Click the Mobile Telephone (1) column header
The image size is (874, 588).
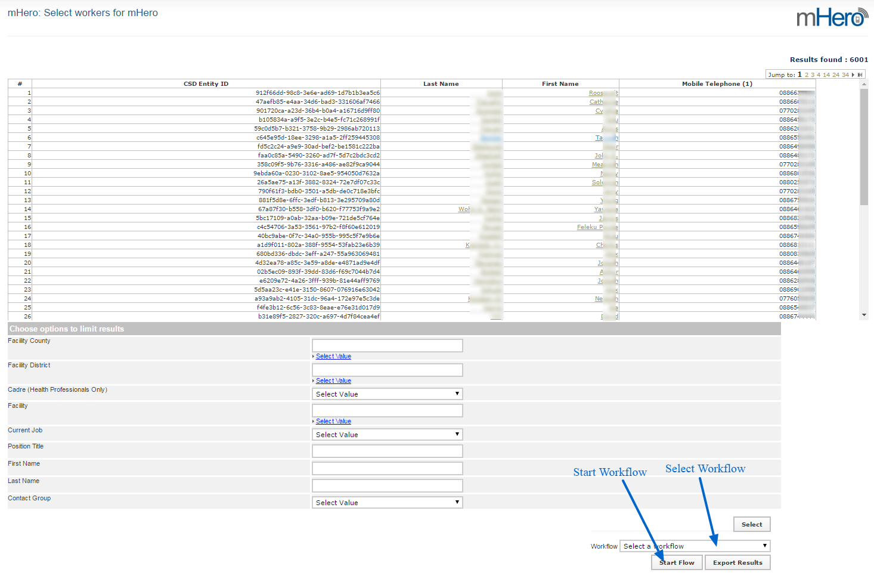pyautogui.click(x=717, y=83)
